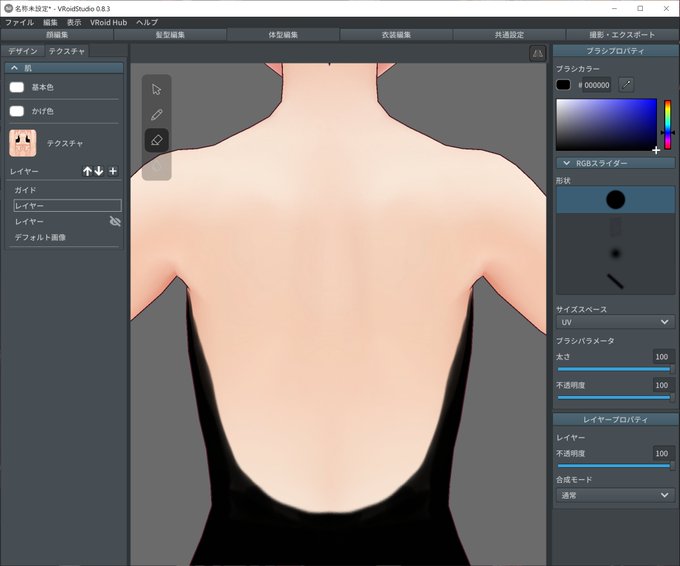Image resolution: width=680 pixels, height=566 pixels.
Task: Adjust the 太さ brush size slider
Action: click(615, 370)
